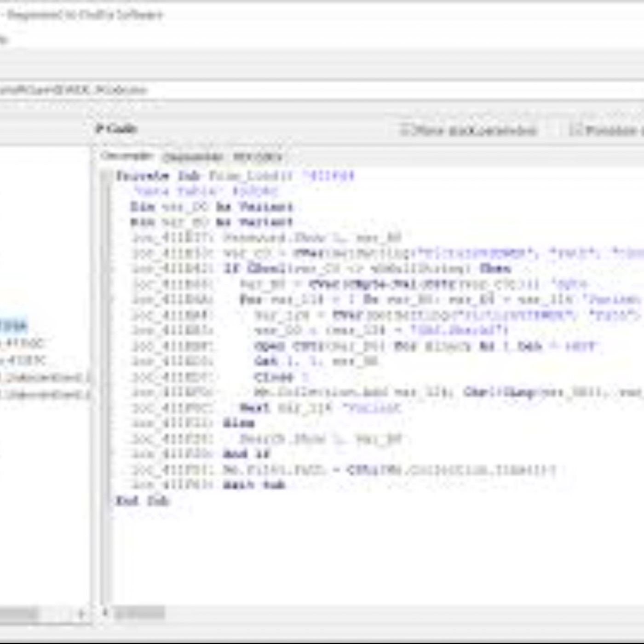The width and height of the screenshot is (644, 644).
Task: Click the Me.File1.Path assignment line
Action: pos(344,470)
